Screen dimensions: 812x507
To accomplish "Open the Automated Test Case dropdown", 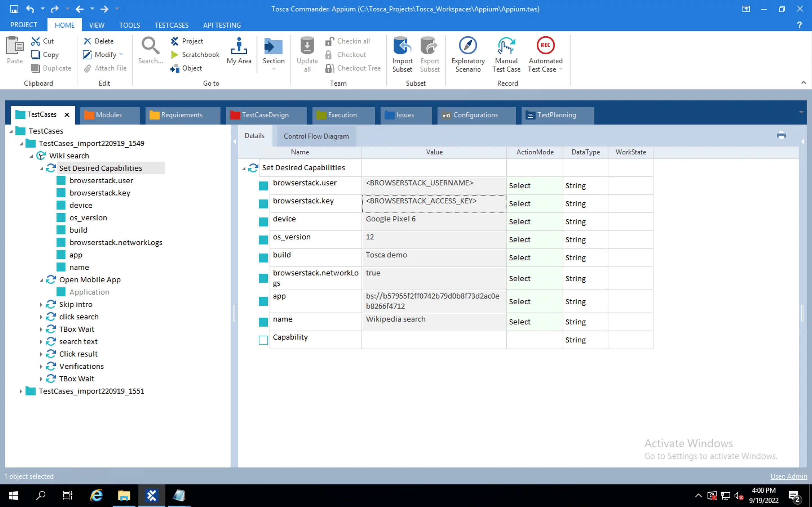I will tap(561, 69).
